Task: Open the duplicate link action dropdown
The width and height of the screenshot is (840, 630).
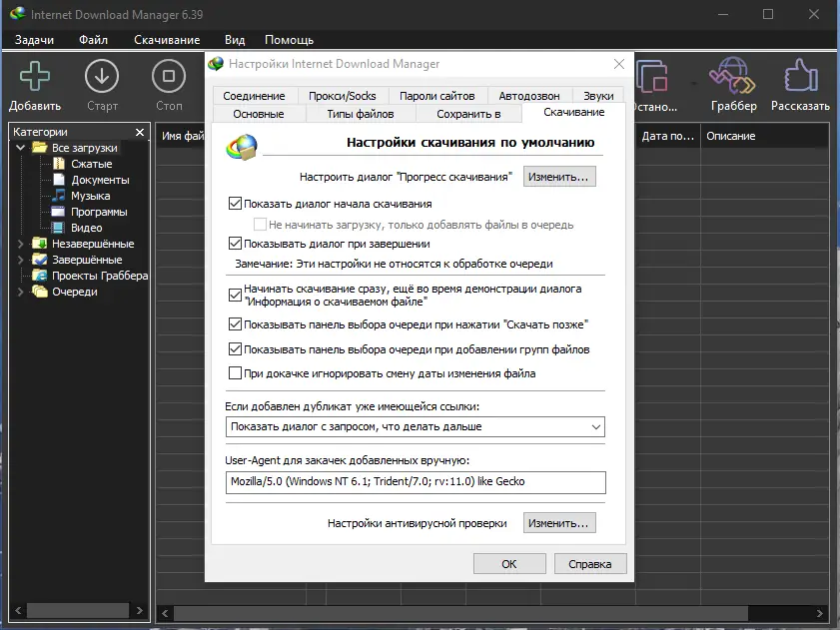Action: (x=416, y=427)
